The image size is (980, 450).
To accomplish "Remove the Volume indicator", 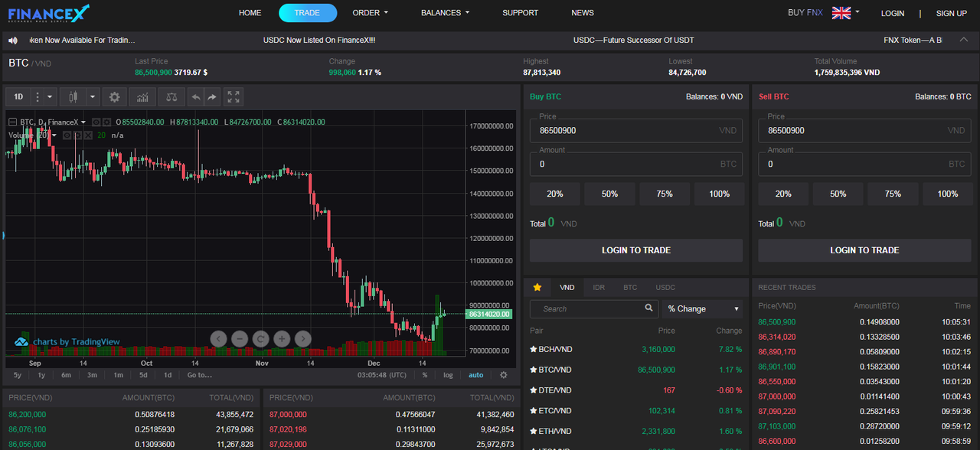I will point(88,135).
